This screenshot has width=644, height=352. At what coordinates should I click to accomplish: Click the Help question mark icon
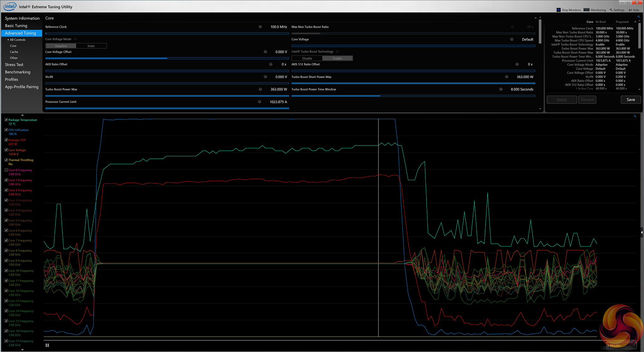click(x=630, y=10)
